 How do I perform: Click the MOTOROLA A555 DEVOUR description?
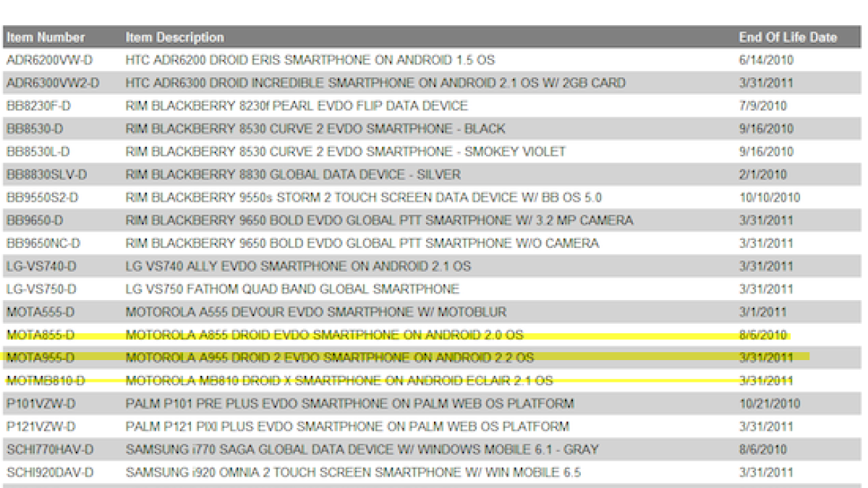click(x=316, y=312)
